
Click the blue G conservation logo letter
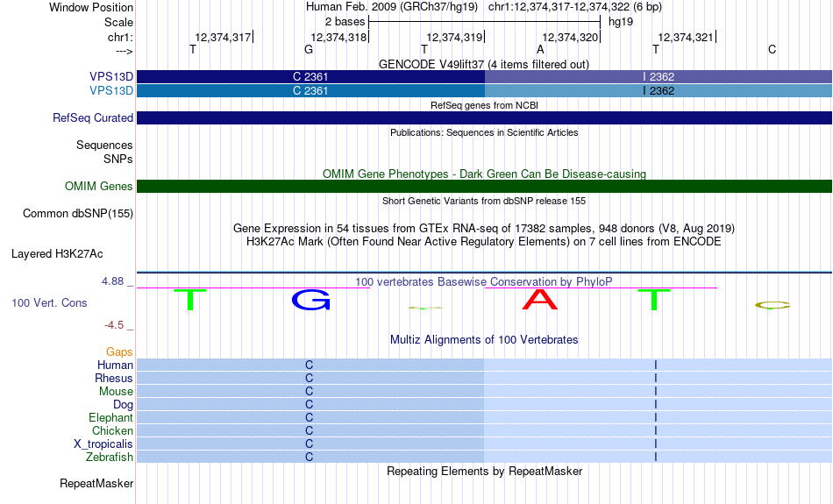click(x=310, y=300)
